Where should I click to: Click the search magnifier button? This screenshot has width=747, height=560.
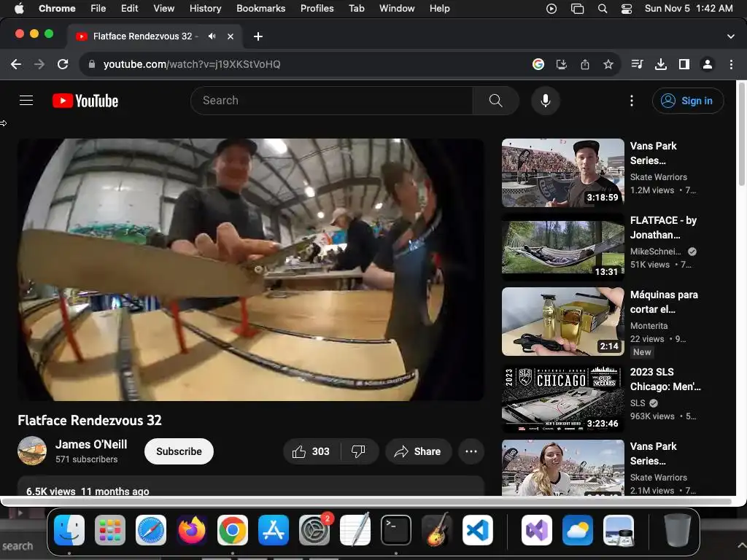(x=495, y=101)
